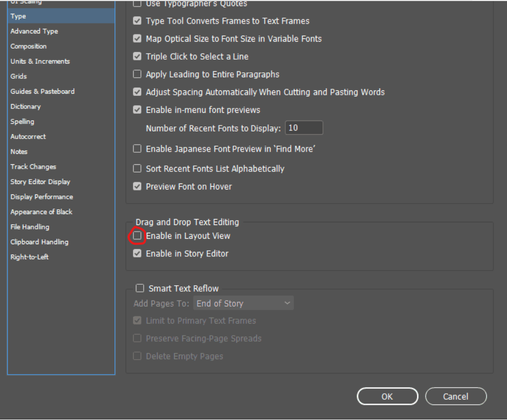Select Guides & Pasteboard in the sidebar
This screenshot has height=420, width=507.
pos(42,91)
